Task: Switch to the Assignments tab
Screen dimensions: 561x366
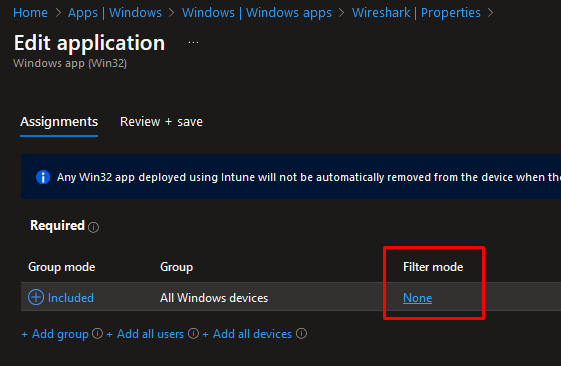Action: tap(59, 122)
